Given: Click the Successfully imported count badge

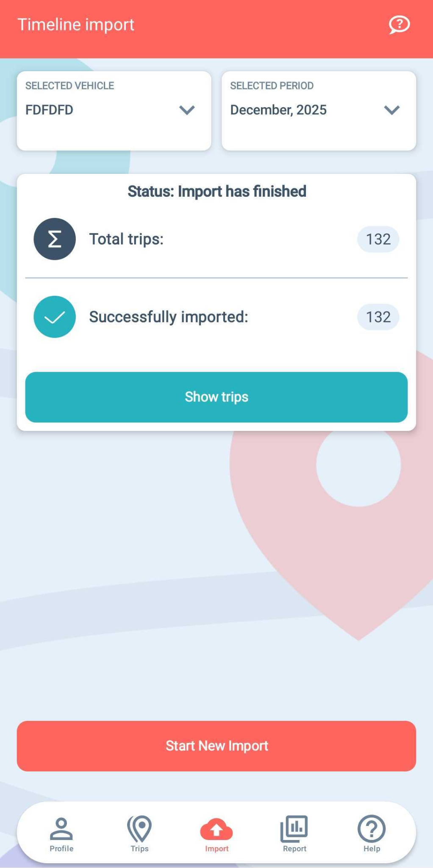Looking at the screenshot, I should (x=378, y=317).
